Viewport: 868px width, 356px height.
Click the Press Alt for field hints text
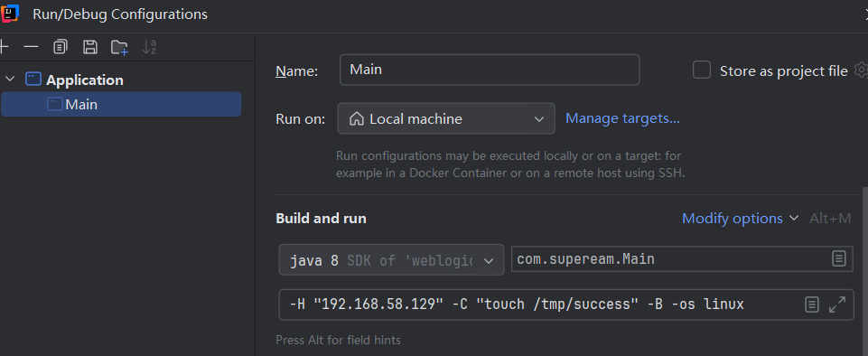pos(338,340)
